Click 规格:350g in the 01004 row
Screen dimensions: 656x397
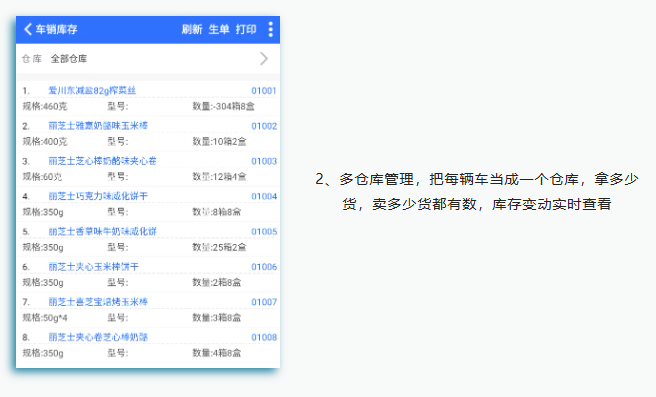[43, 212]
